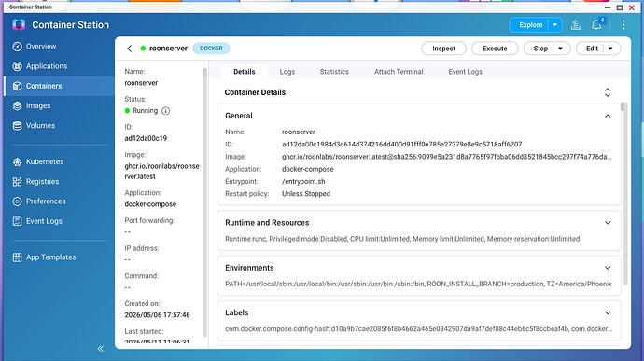Minimize the Container Station window

pyautogui.click(x=608, y=7)
